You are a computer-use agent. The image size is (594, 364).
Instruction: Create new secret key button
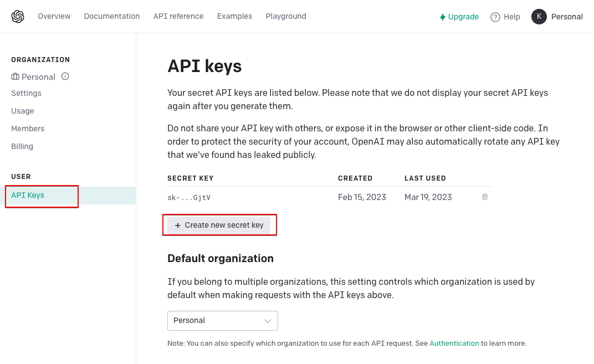click(x=219, y=225)
